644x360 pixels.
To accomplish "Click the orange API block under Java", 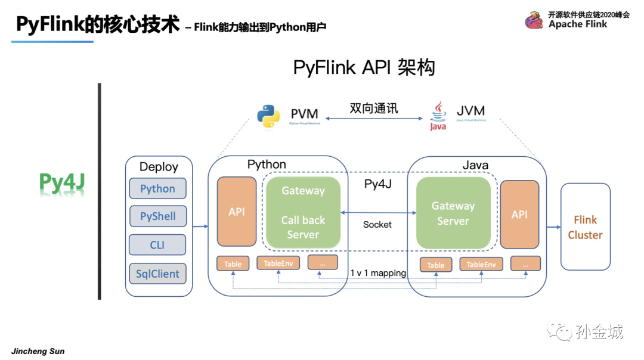I will click(521, 212).
